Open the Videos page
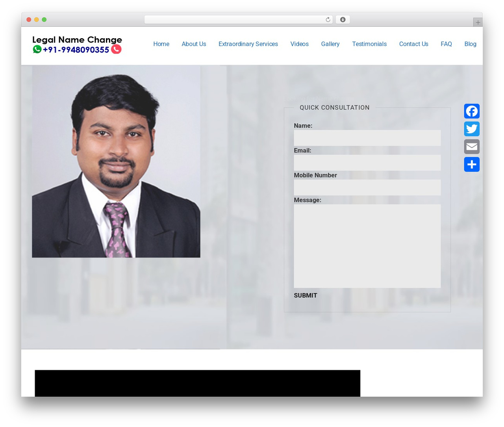 click(299, 44)
